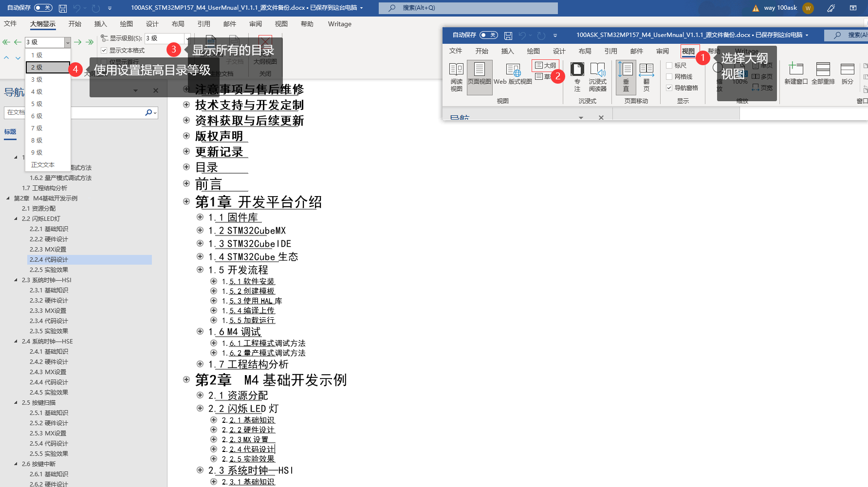The height and width of the screenshot is (487, 868).
Task: Click outline heading 2.1 资源分配
Action: tap(238, 396)
